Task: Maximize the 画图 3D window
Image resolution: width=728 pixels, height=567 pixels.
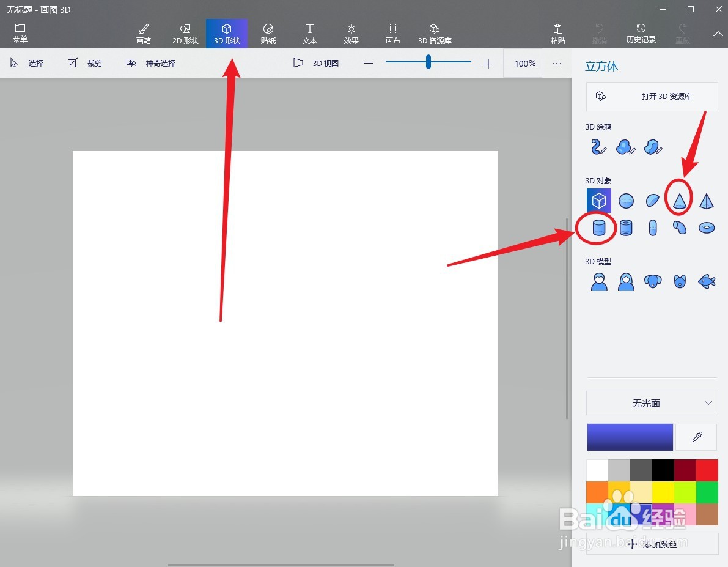Action: [x=690, y=9]
